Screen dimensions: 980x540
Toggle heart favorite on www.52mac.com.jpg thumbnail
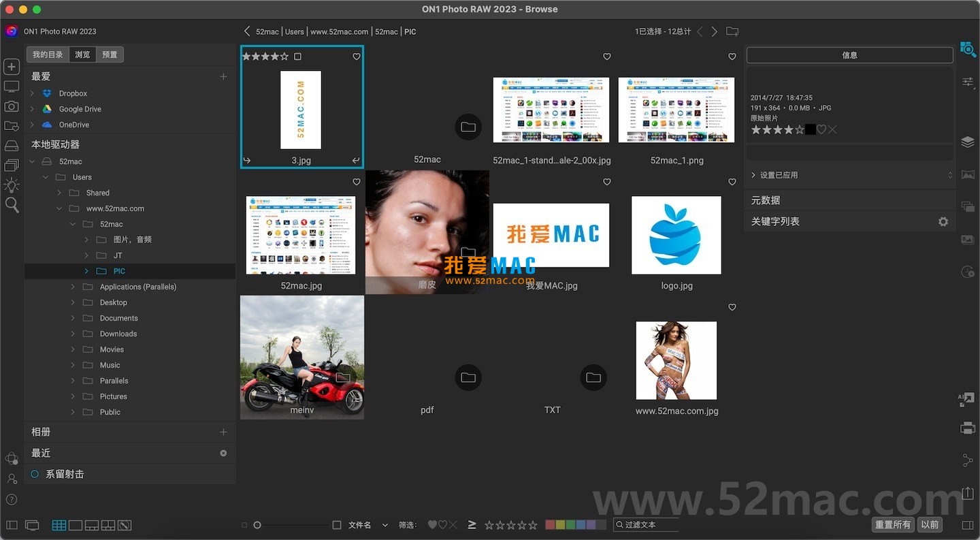coord(732,307)
